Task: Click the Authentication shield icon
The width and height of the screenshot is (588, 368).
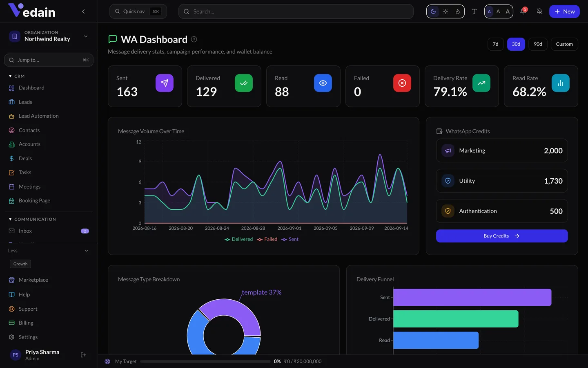Action: (x=448, y=211)
